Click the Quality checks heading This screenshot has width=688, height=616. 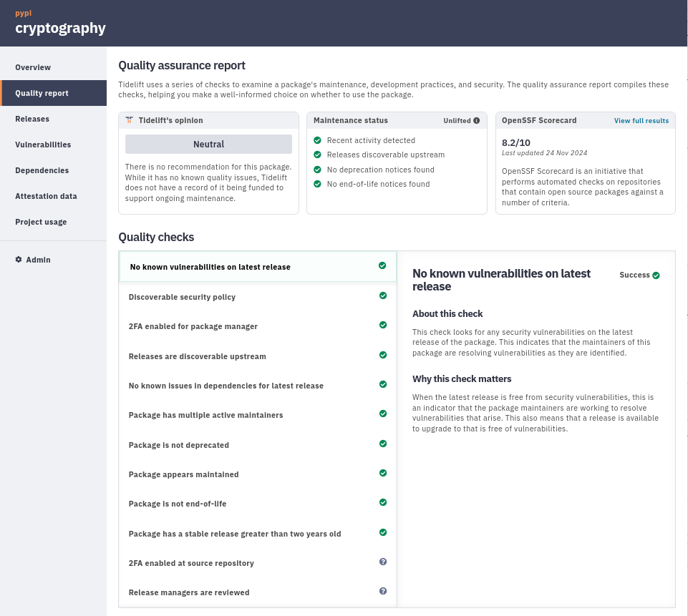pos(156,238)
